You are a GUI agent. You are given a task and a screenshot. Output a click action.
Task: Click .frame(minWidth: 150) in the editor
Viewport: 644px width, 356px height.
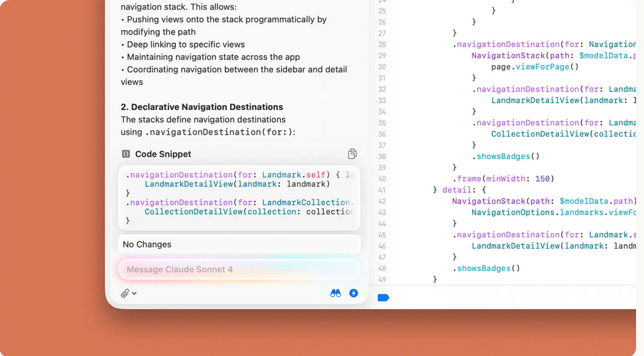pos(503,178)
